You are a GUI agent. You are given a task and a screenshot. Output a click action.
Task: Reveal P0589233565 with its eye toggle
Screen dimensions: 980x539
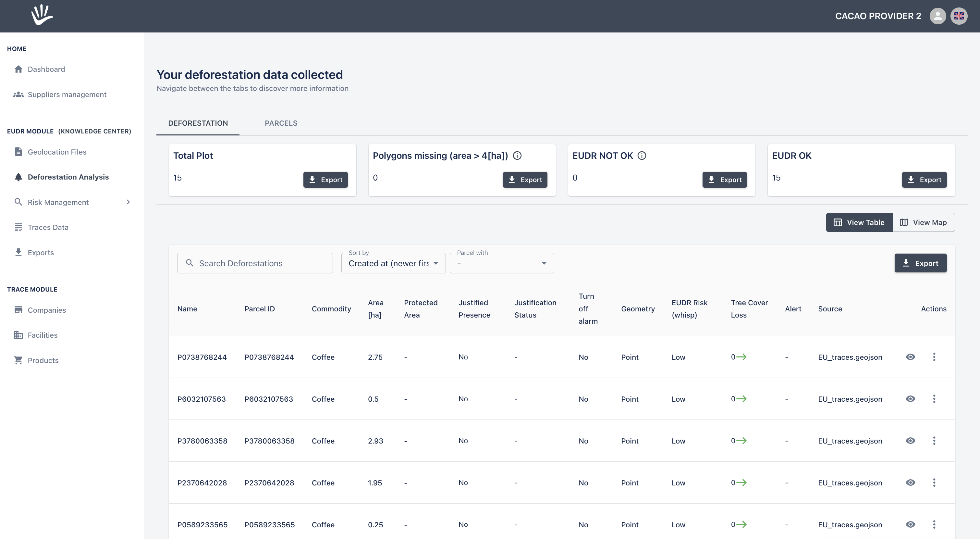911,524
